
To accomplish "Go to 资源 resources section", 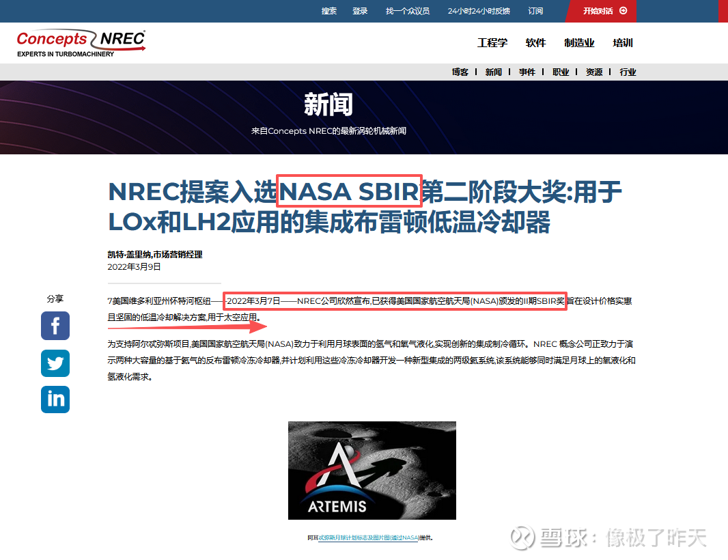I will 594,72.
